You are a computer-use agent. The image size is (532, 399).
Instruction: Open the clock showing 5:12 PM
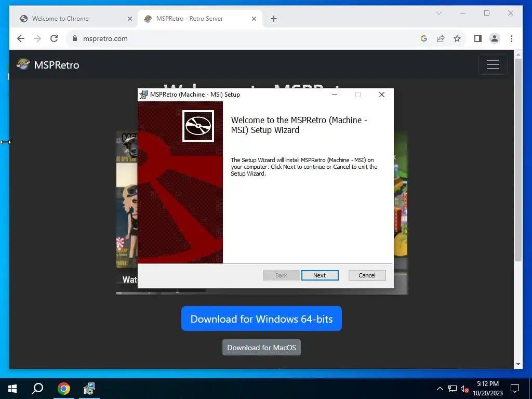487,389
